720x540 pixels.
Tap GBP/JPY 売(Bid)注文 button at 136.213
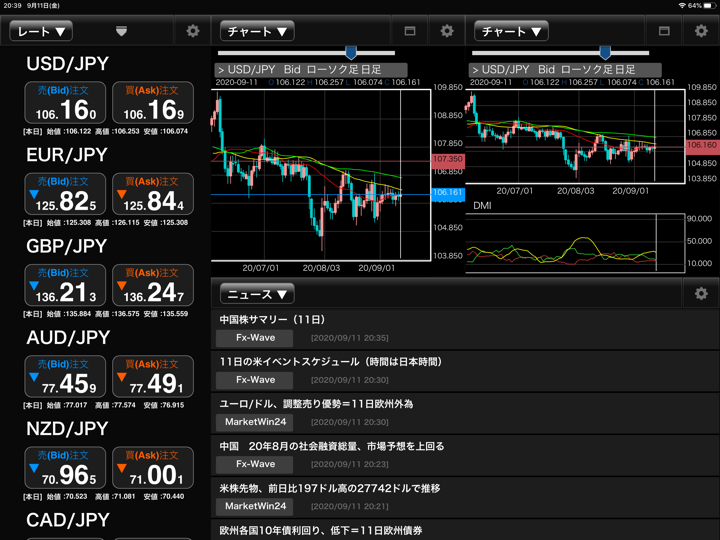click(x=67, y=285)
